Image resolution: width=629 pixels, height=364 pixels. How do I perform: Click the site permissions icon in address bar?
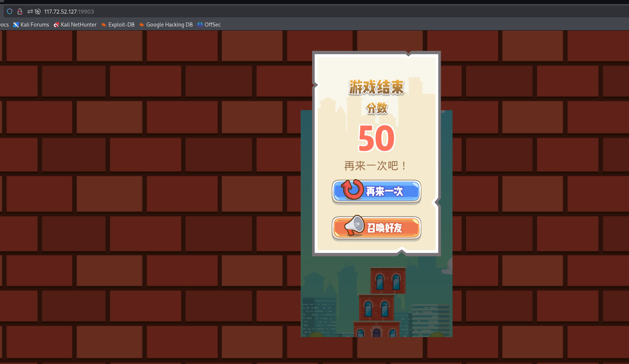click(x=30, y=11)
